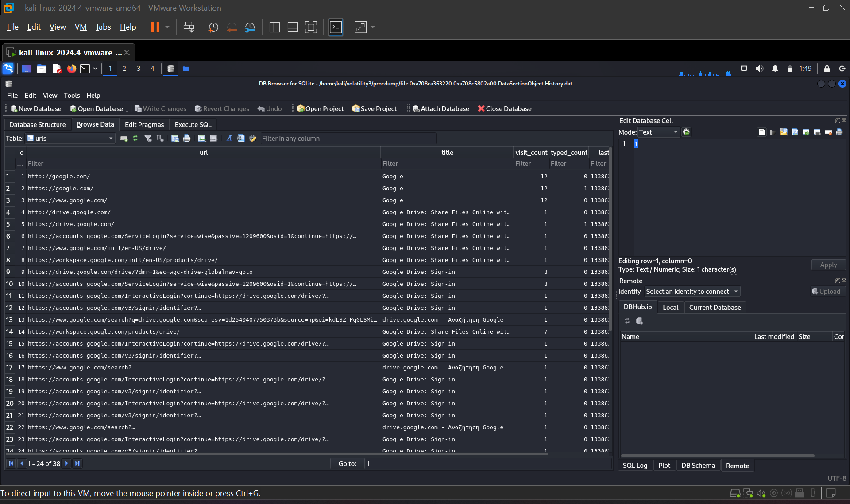Switch to the Execute SQL tab

pyautogui.click(x=193, y=125)
